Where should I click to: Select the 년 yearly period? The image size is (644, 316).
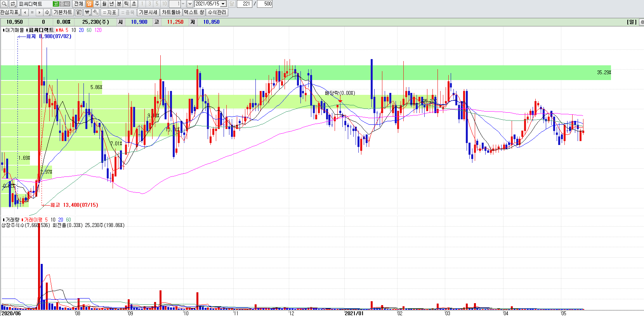coord(112,4)
